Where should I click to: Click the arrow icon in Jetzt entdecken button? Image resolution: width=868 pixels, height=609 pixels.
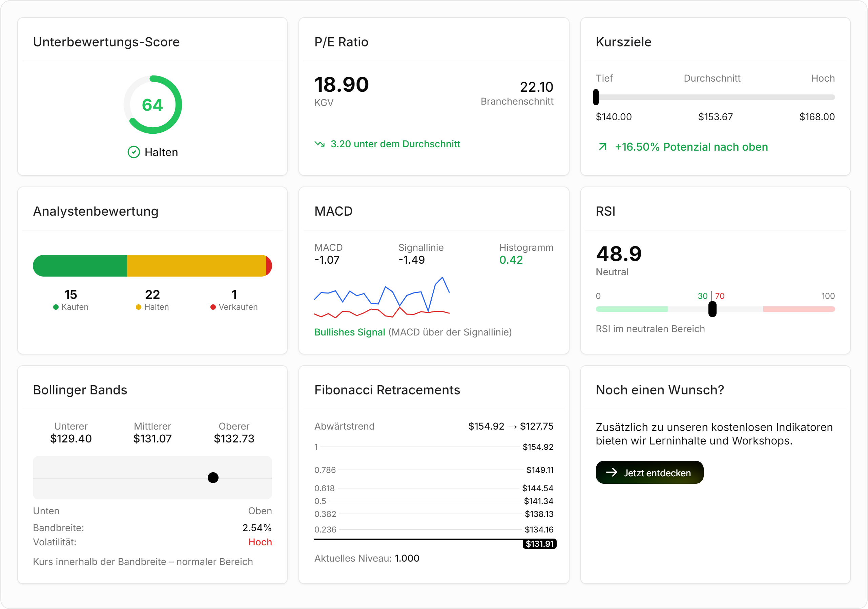611,472
